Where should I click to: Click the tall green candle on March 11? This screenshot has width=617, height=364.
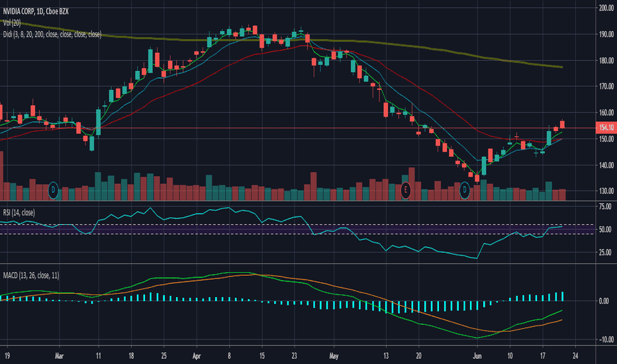(x=99, y=122)
